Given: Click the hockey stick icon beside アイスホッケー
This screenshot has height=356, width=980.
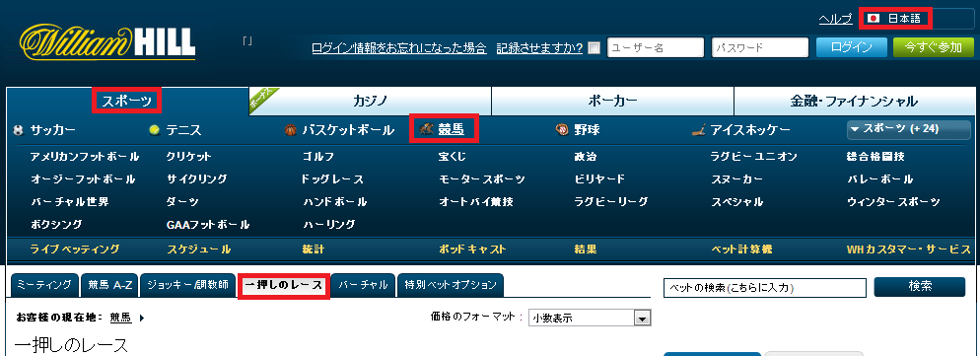Looking at the screenshot, I should click(x=699, y=130).
